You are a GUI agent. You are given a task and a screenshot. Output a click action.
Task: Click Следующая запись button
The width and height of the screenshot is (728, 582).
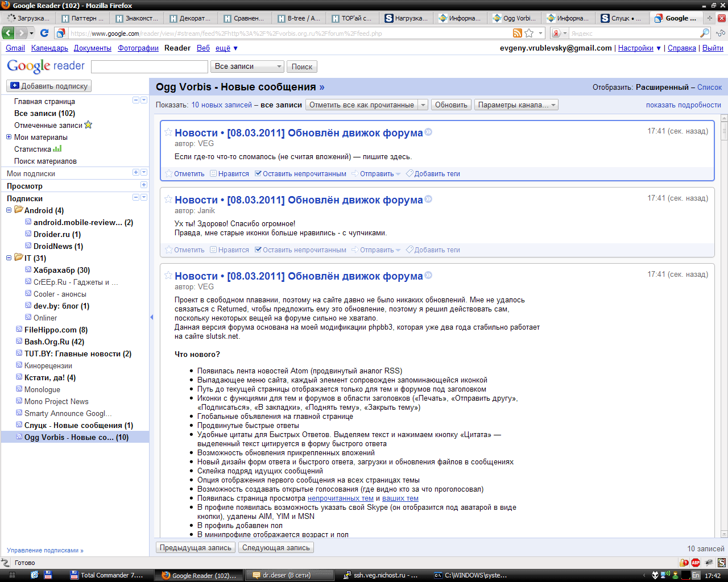click(276, 548)
